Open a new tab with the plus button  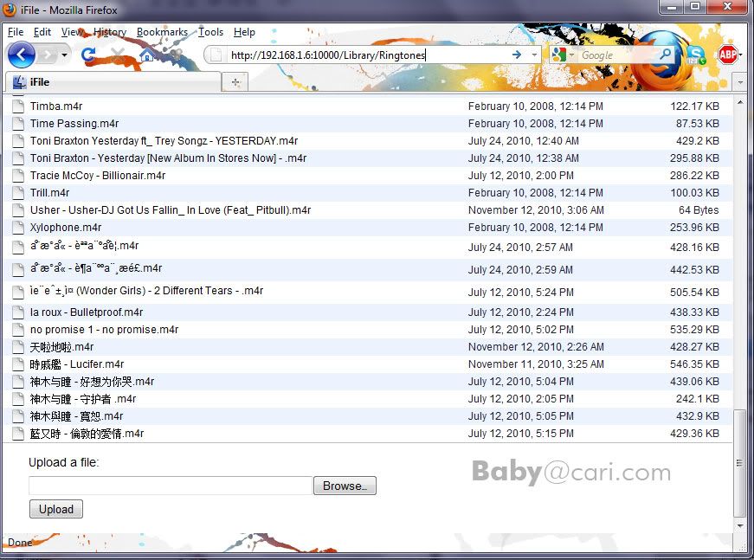(235, 81)
